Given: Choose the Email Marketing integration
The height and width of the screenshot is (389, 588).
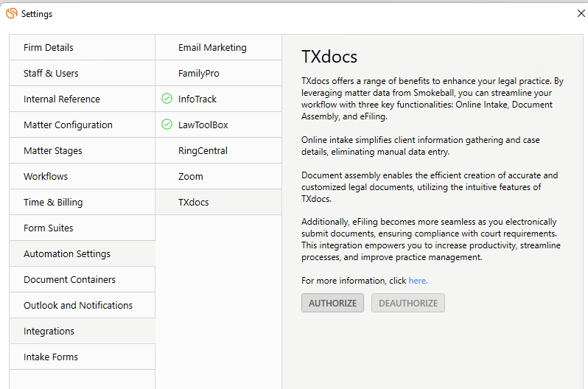Looking at the screenshot, I should coord(219,48).
